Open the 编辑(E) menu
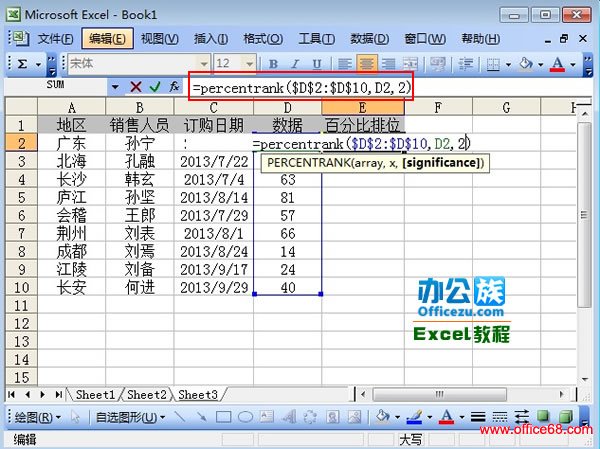Viewport: 600px width, 449px height. 108,39
